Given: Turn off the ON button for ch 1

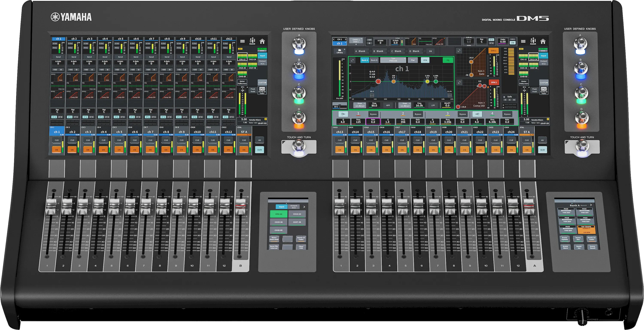Looking at the screenshot, I should coord(56,150).
